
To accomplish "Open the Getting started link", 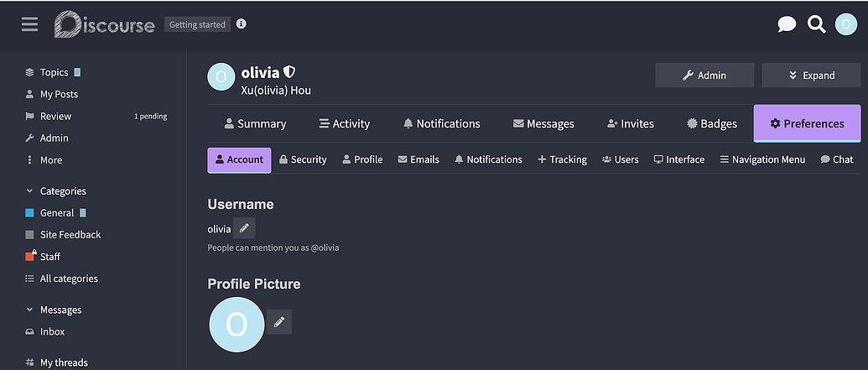I will pos(197,24).
